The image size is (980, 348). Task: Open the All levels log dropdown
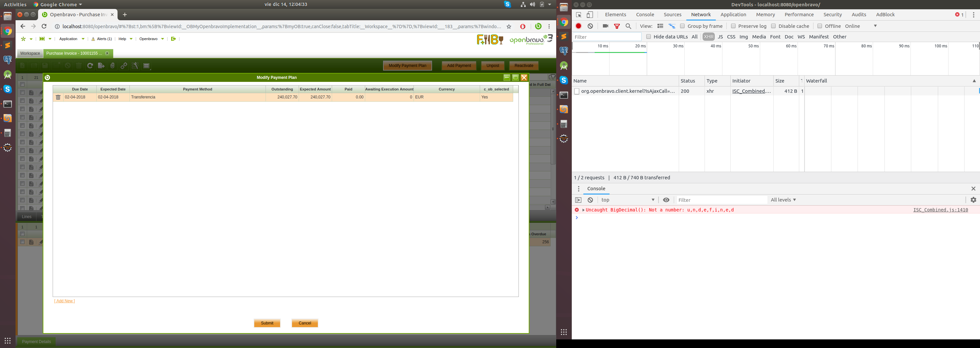783,200
